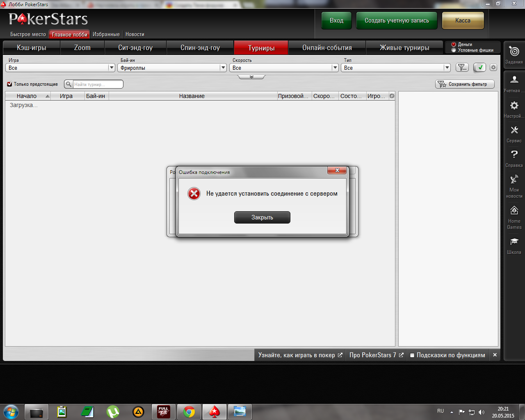The width and height of the screenshot is (525, 420).
Task: Open the Home Games icon
Action: coord(514,210)
